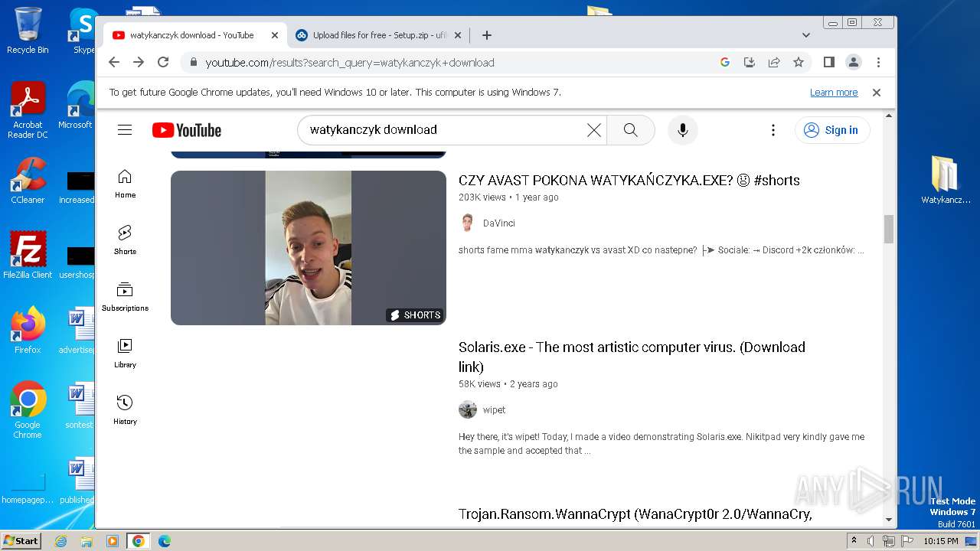Click the Chrome taskbar button
980x551 pixels.
coord(139,541)
